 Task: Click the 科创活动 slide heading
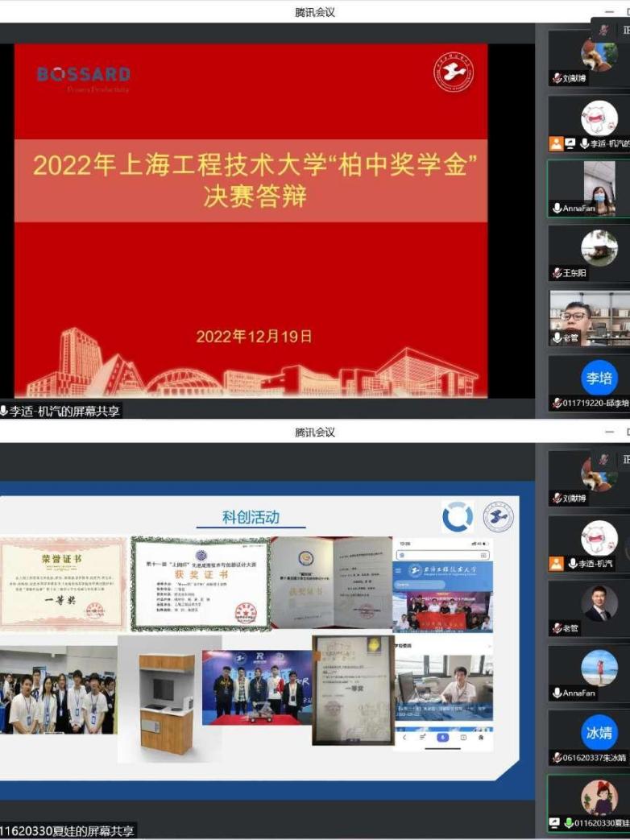click(x=251, y=518)
